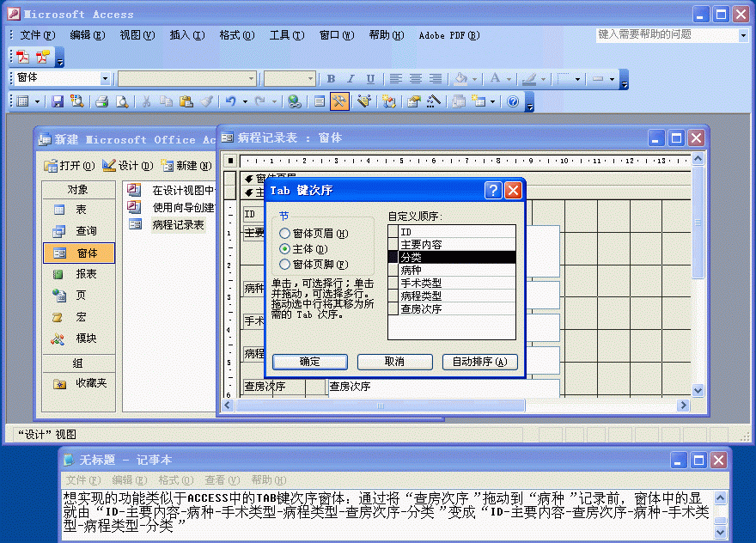Select the 窗体页脚 radio button
756x543 pixels.
(285, 265)
